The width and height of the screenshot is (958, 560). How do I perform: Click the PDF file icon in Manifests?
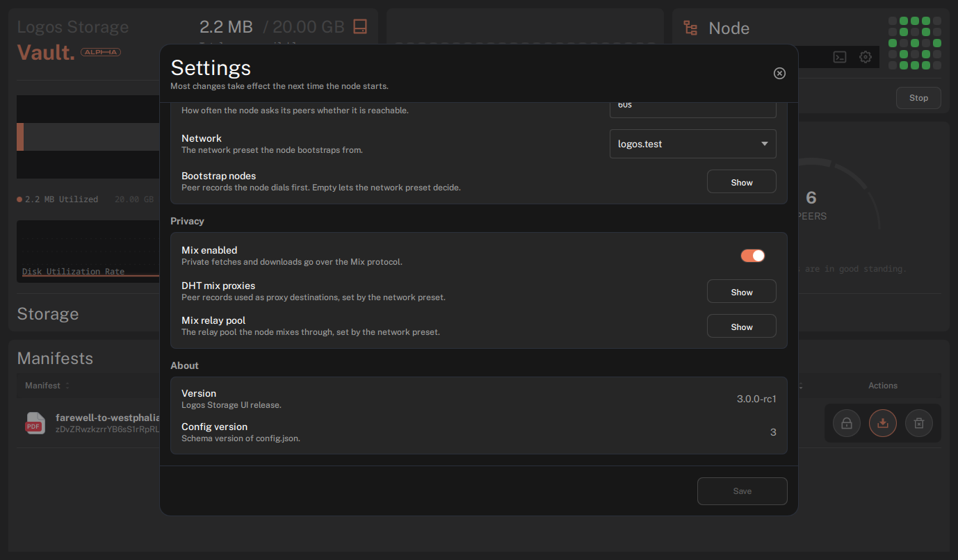pos(35,422)
